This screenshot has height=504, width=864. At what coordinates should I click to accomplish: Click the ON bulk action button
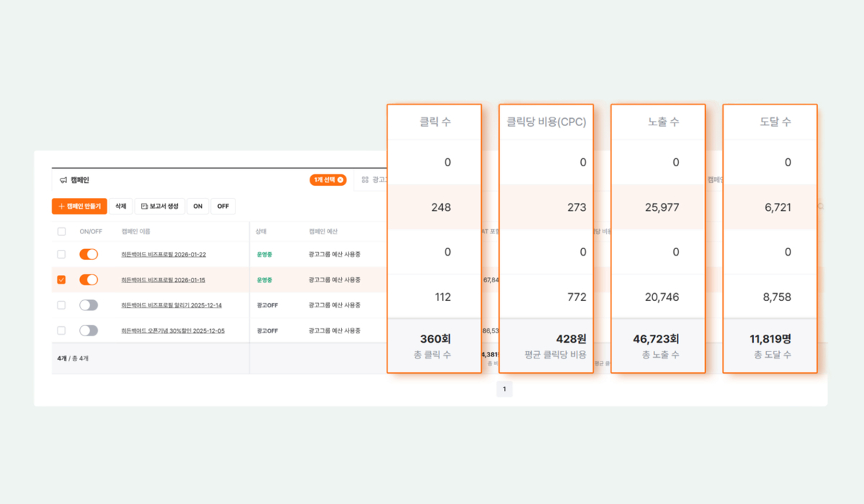[198, 206]
